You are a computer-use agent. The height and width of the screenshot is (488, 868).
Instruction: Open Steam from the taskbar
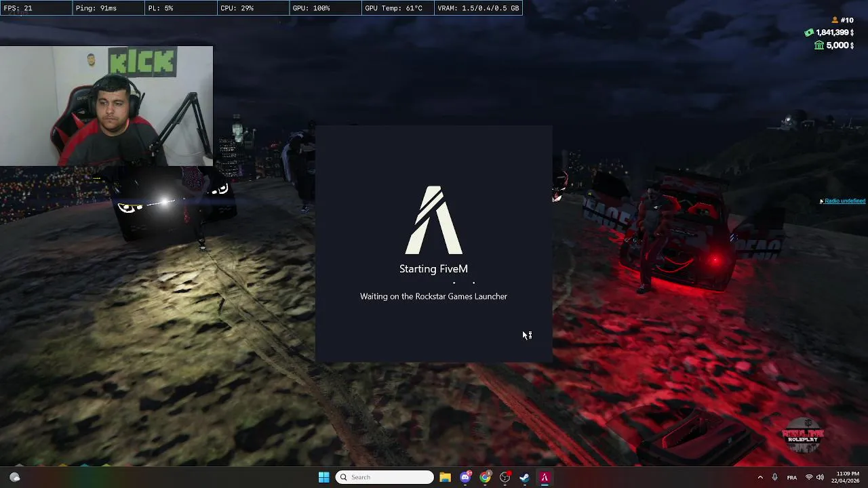[x=524, y=477]
